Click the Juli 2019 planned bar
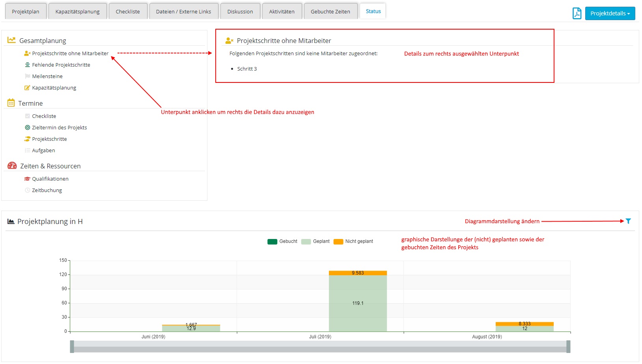Screen dimensions: 642x364 coord(358,303)
